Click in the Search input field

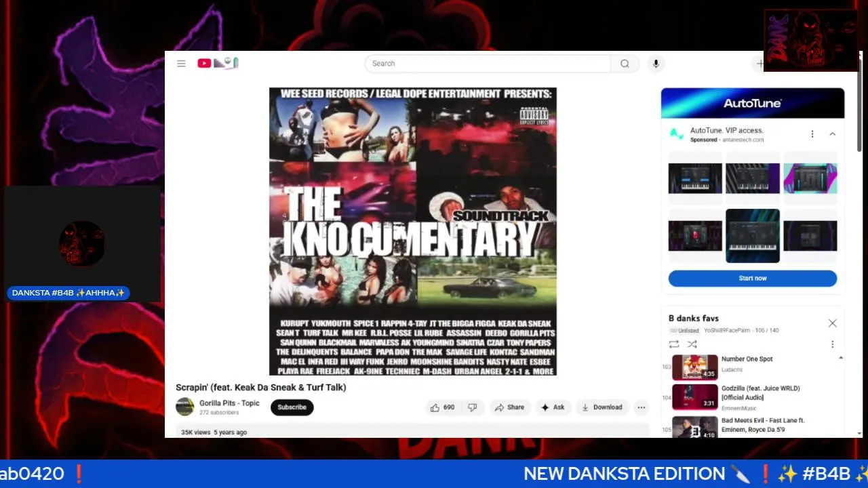click(x=488, y=64)
